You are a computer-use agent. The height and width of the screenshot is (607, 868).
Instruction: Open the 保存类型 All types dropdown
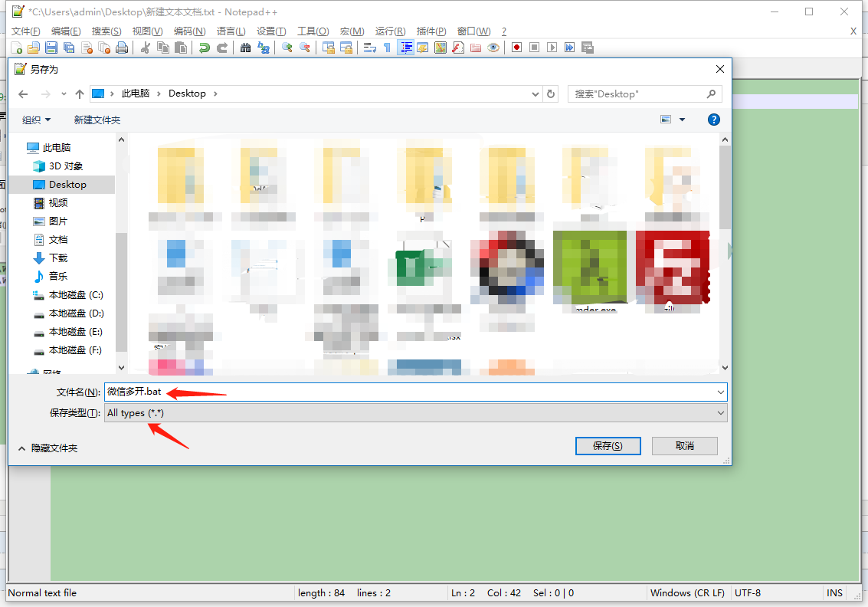click(x=416, y=412)
